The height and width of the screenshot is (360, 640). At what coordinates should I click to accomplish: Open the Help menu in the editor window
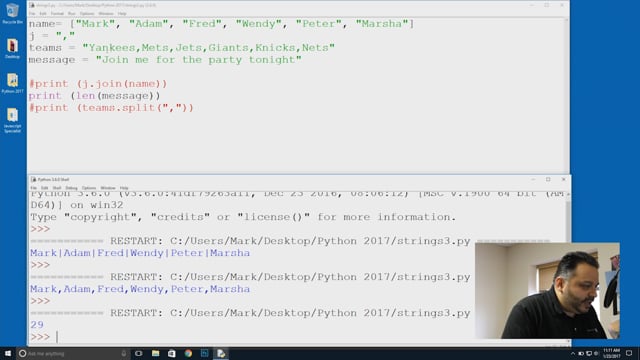click(122, 14)
